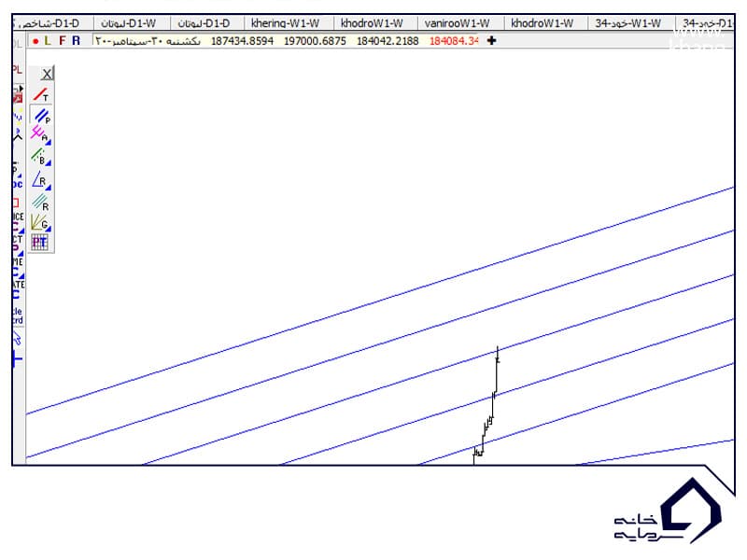The height and width of the screenshot is (560, 747).
Task: Select the red trendline T tool
Action: [40, 94]
